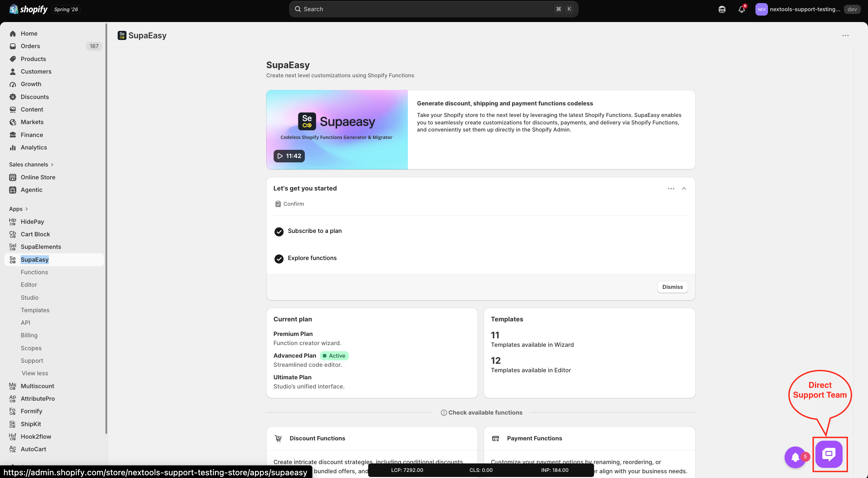Viewport: 868px width, 478px height.
Task: Click the sidebar scrollbar
Action: [x=106, y=228]
